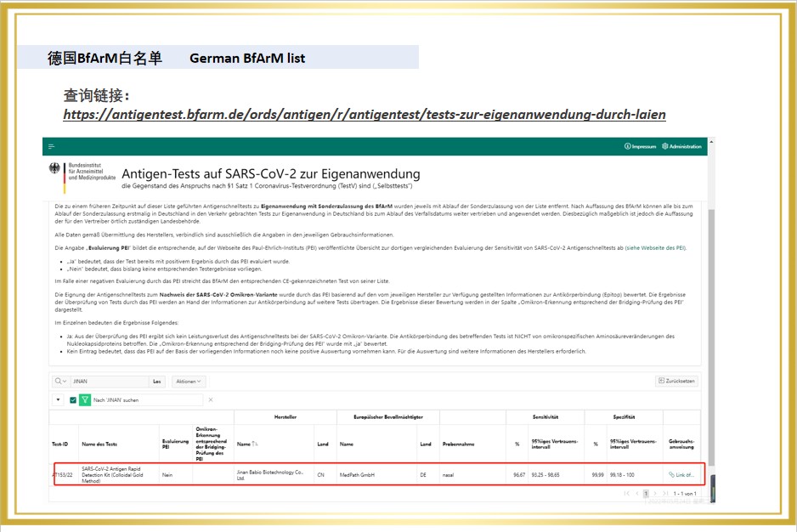
Task: Click the Evaluierung PEI column header
Action: (x=175, y=444)
